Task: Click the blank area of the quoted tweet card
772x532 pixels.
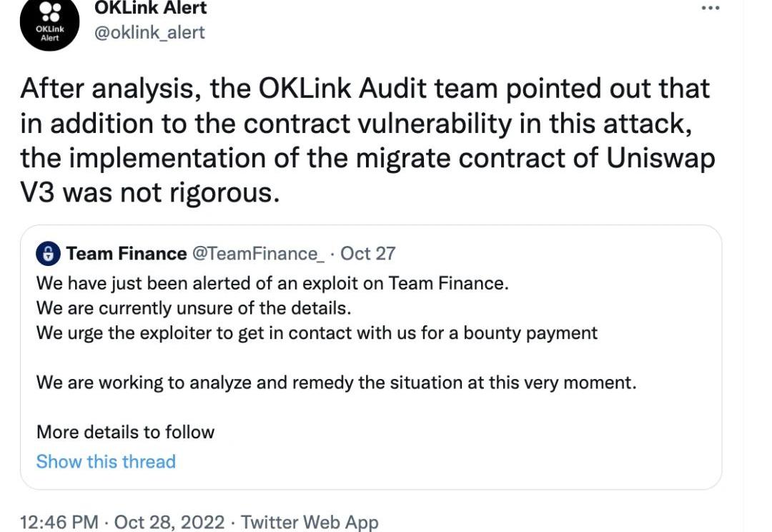Action: pyautogui.click(x=500, y=443)
